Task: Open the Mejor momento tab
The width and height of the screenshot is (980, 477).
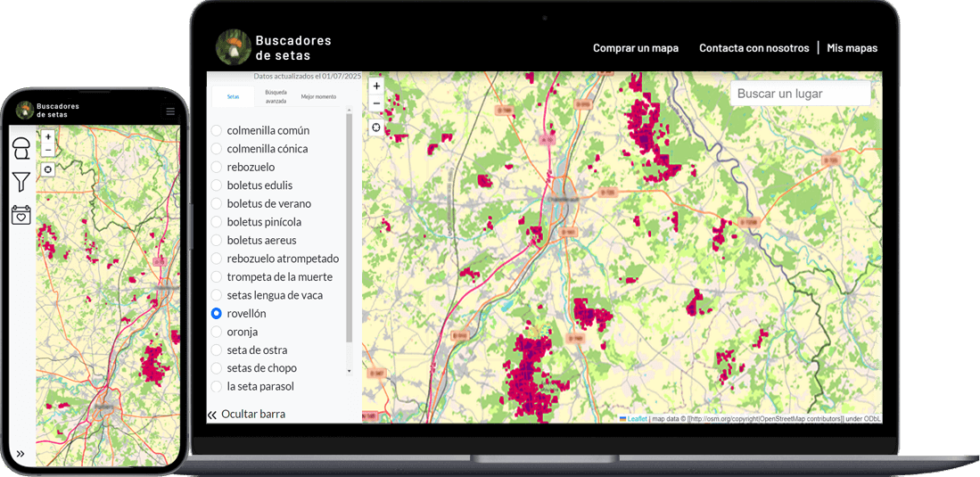Action: [318, 96]
